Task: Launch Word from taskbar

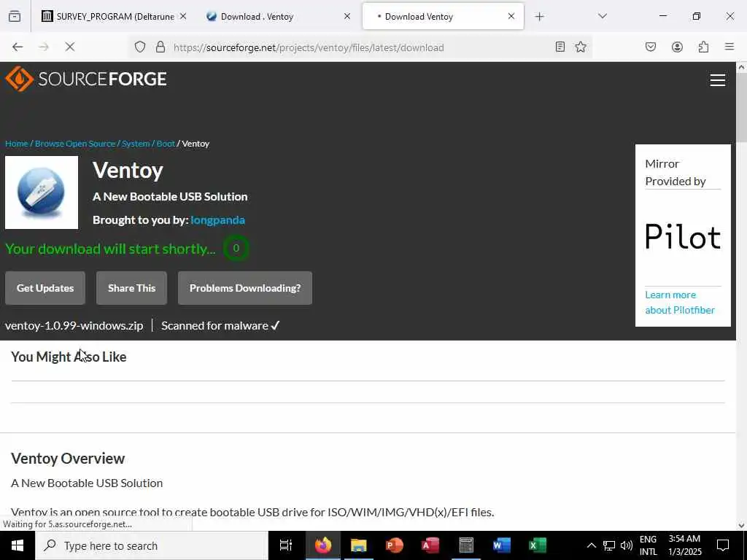Action: (502, 545)
